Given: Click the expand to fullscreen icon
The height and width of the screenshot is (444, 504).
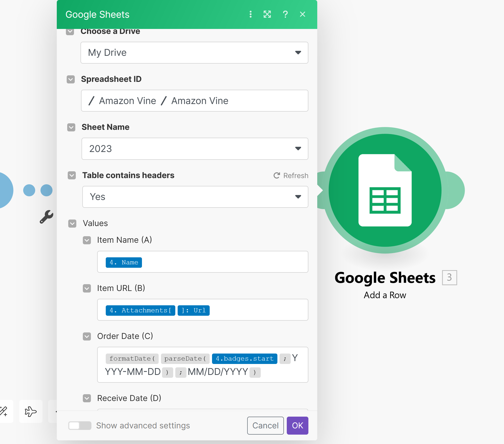Looking at the screenshot, I should [x=267, y=14].
